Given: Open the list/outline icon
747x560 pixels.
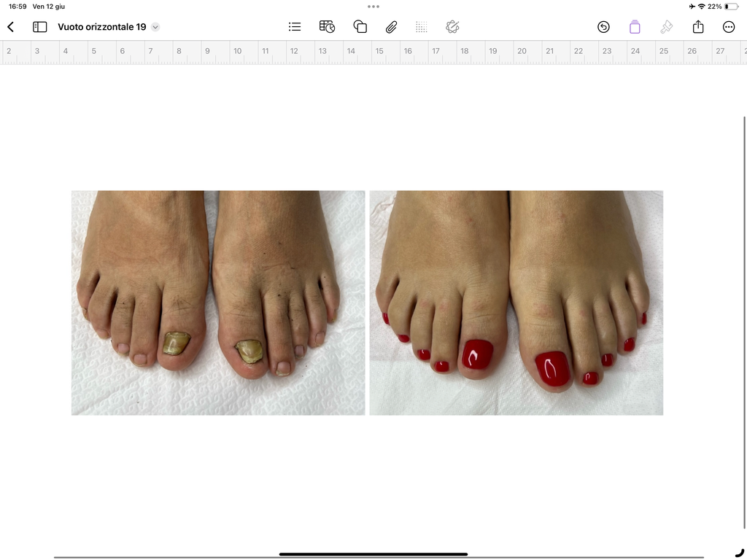Looking at the screenshot, I should pos(295,27).
